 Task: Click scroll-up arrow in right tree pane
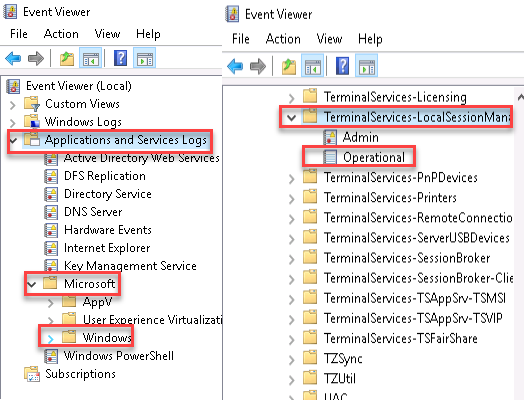(520, 98)
